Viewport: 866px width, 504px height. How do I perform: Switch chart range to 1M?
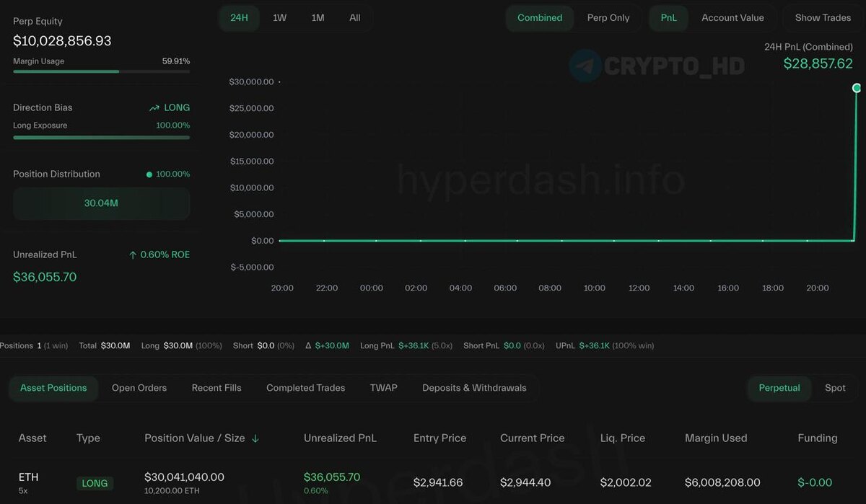pyautogui.click(x=318, y=18)
